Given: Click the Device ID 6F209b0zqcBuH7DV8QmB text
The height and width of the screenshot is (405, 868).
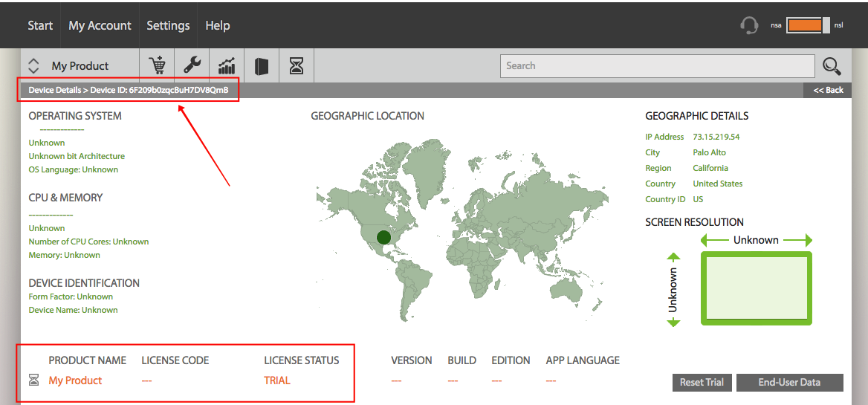Looking at the screenshot, I should point(160,90).
